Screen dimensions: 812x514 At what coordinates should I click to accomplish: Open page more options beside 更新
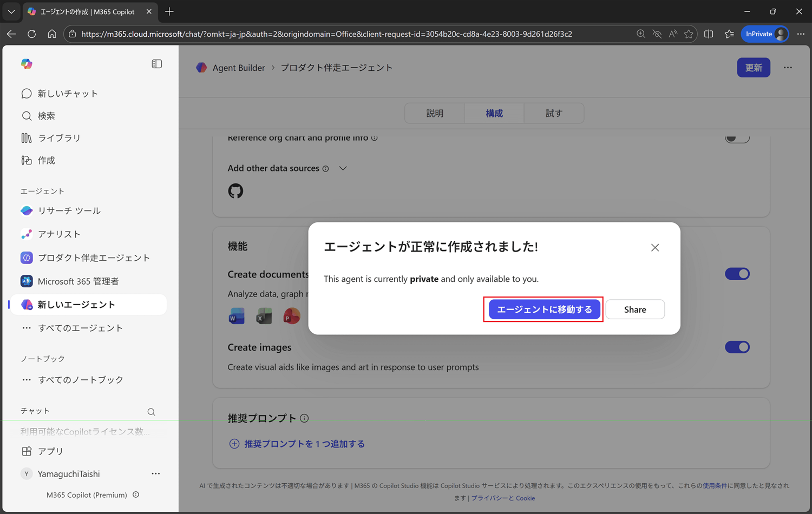pyautogui.click(x=788, y=68)
